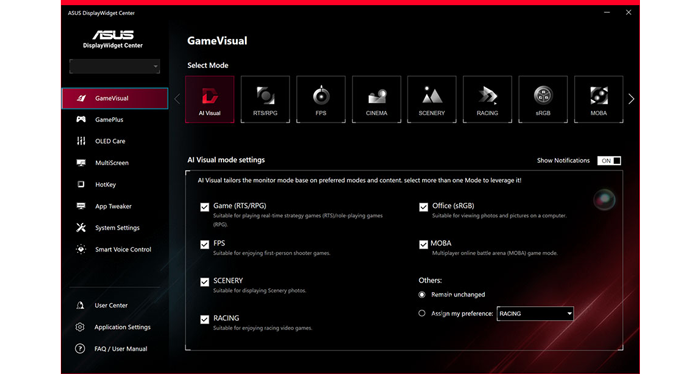700x374 pixels.
Task: Open the OLED Care menu item
Action: point(115,141)
